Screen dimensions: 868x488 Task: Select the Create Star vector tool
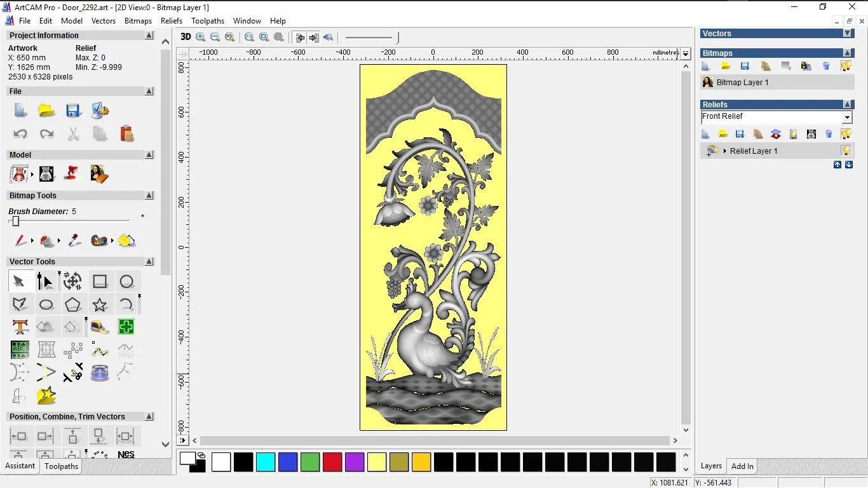click(100, 304)
